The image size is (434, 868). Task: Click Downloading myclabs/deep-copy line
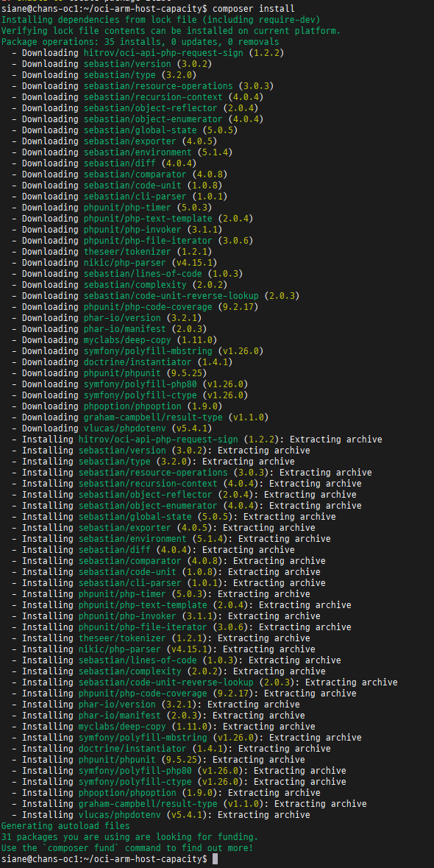pyautogui.click(x=114, y=340)
